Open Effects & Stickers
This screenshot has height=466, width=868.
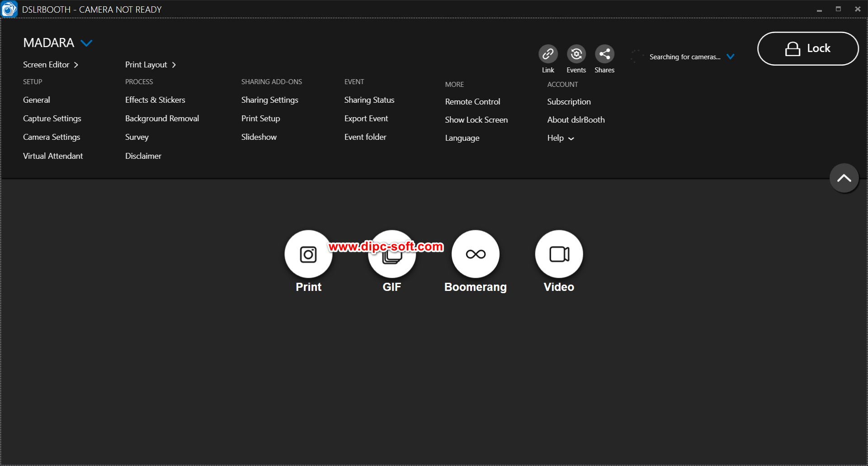pos(155,100)
